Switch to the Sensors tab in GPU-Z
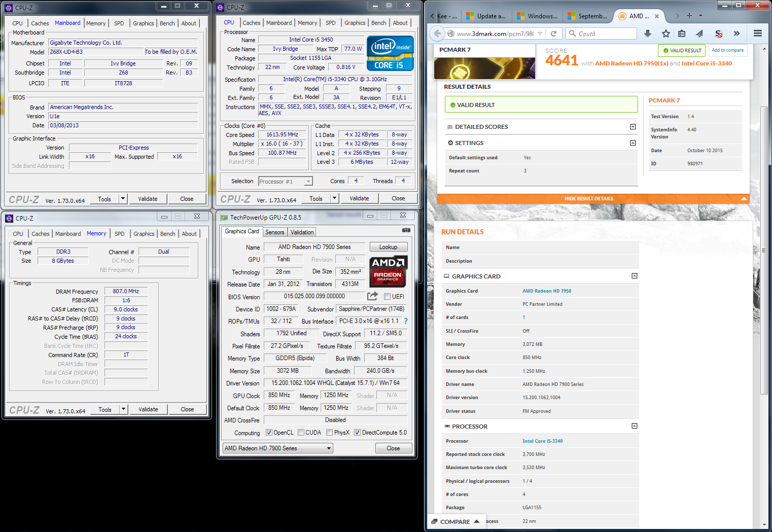 [x=275, y=232]
